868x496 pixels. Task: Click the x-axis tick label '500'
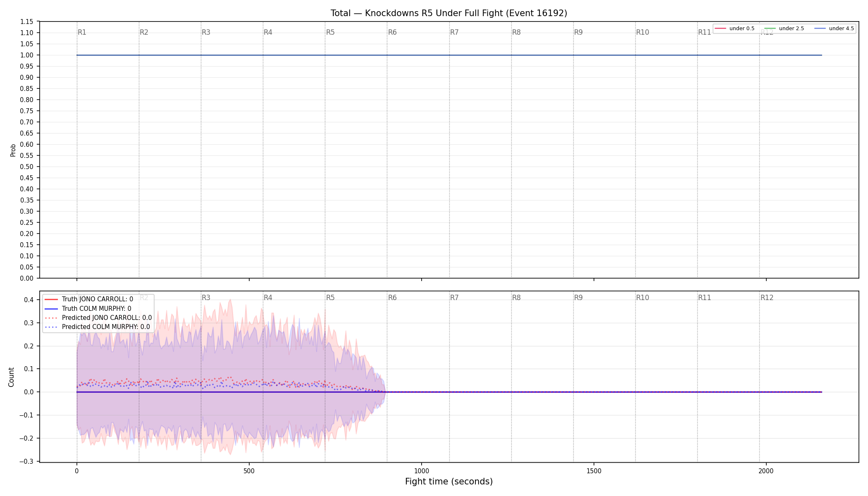coord(249,471)
